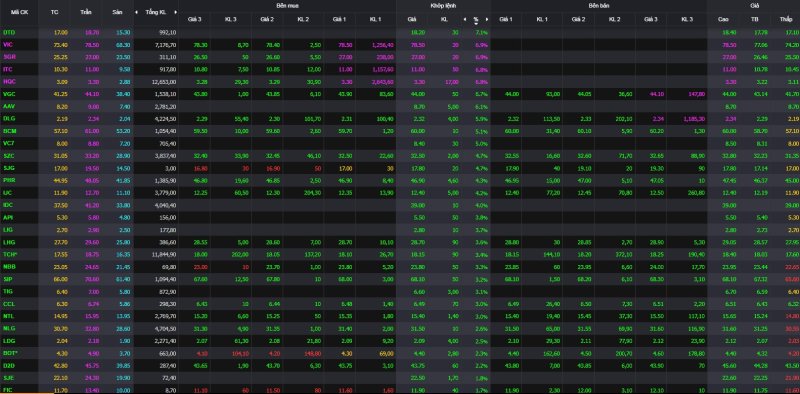Image resolution: width=800 pixels, height=394 pixels.
Task: Click total volume 12,653,00 in HQC row
Action: click(165, 81)
